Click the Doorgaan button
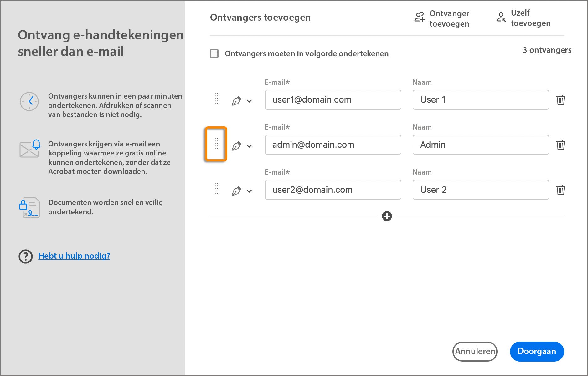The image size is (588, 376). click(x=537, y=351)
